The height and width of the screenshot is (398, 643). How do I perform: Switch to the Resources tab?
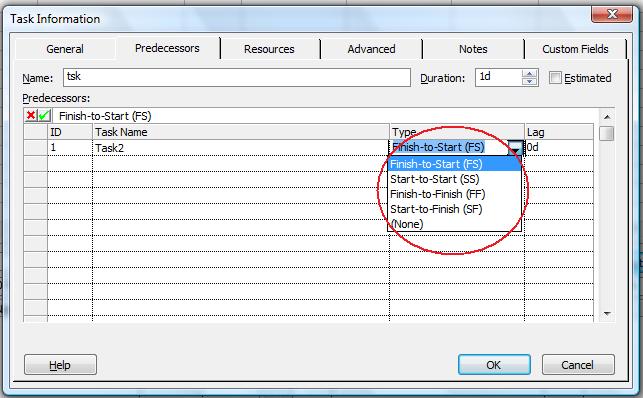tap(269, 49)
